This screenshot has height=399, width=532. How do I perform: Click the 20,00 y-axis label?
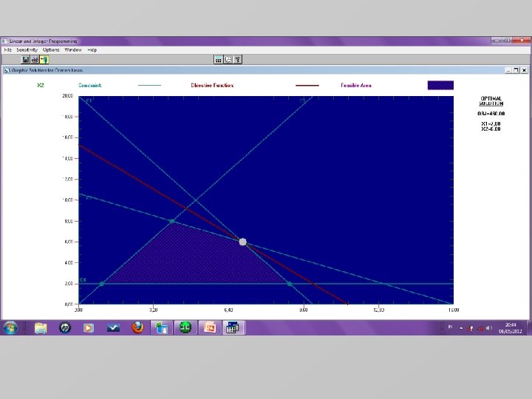tap(67, 95)
